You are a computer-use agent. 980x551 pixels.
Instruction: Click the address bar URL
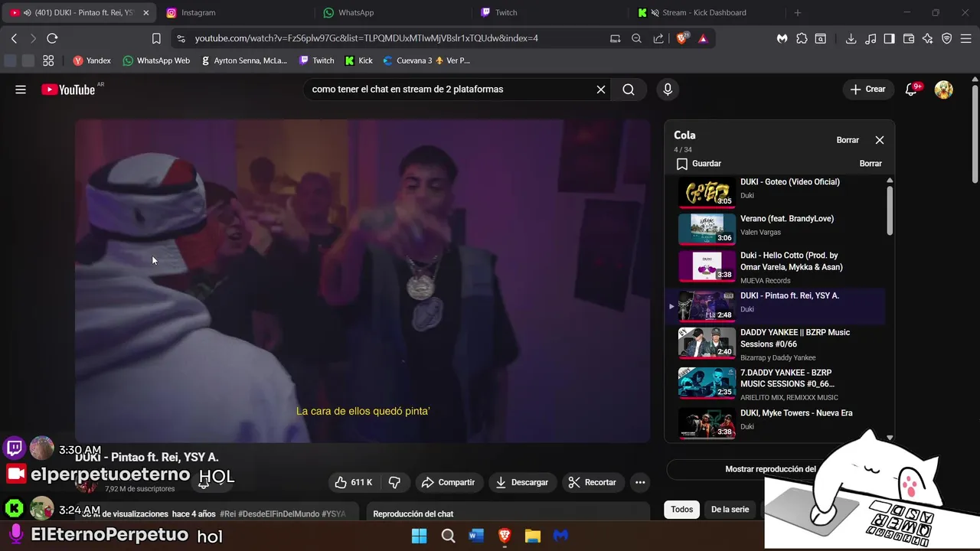point(366,38)
